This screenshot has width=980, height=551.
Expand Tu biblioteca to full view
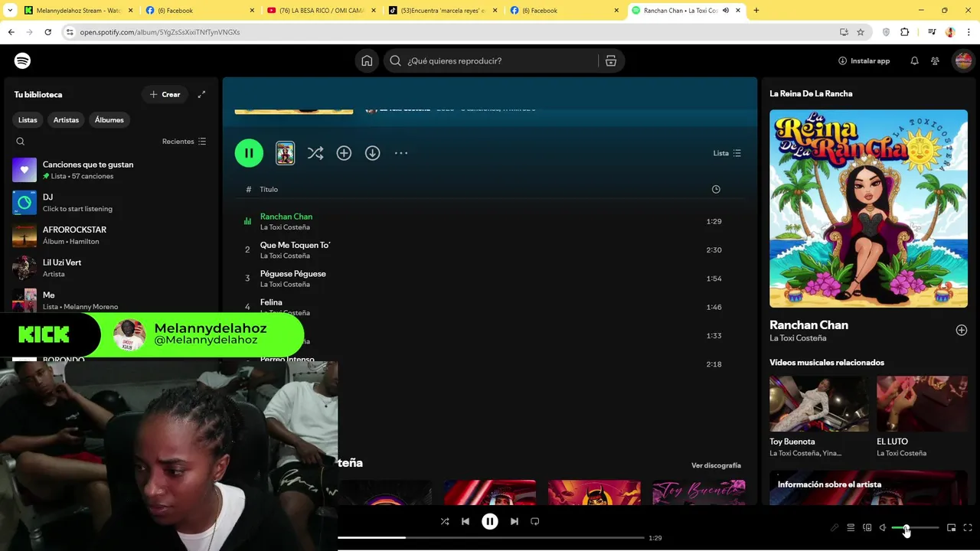point(201,94)
